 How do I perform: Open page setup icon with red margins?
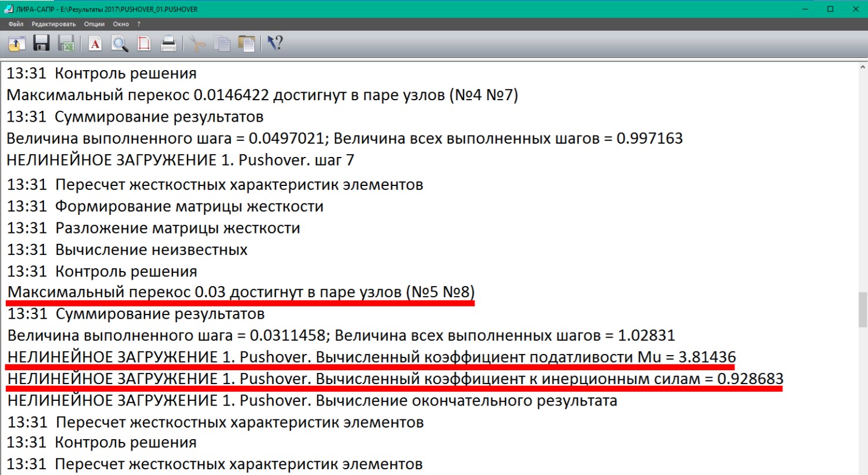(144, 43)
